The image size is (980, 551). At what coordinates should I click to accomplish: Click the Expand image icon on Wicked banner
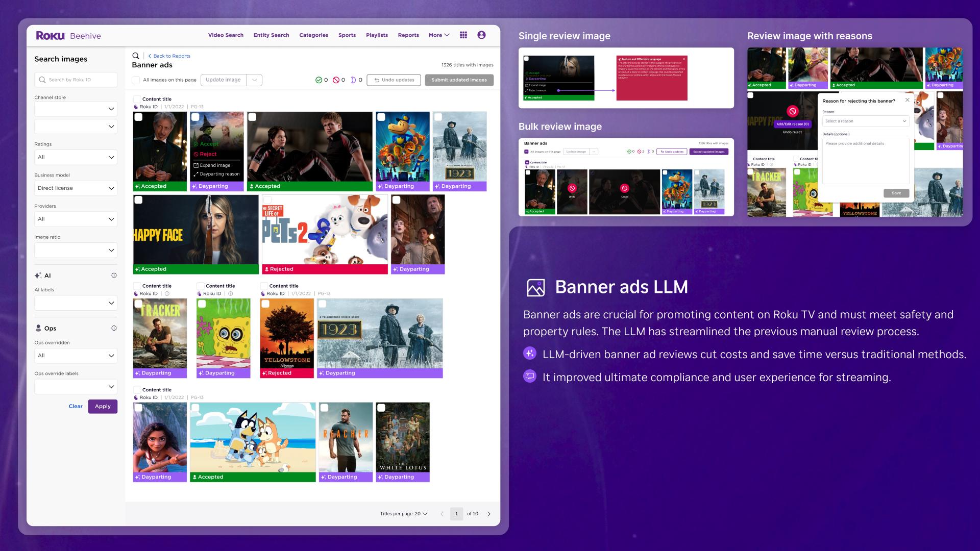pos(197,165)
